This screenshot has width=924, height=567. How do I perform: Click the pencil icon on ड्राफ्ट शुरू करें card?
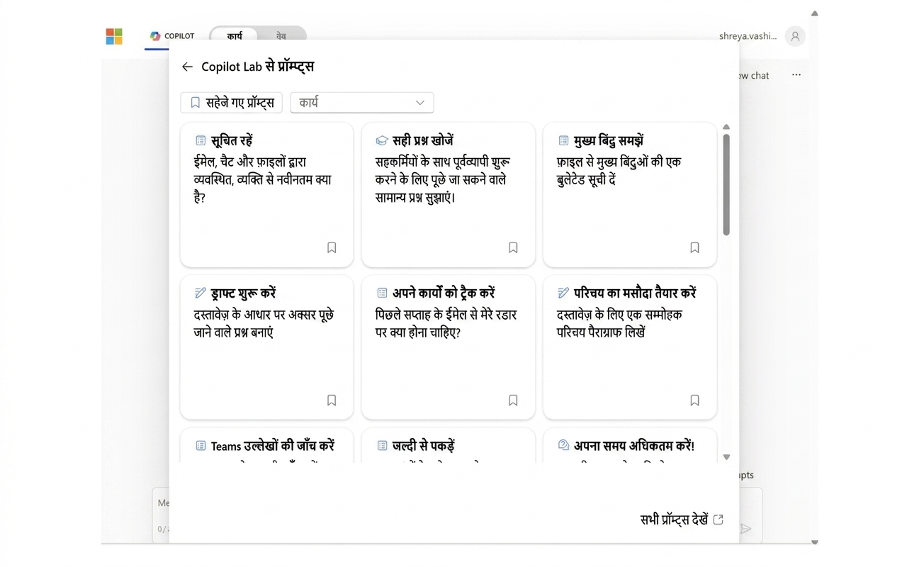tap(201, 293)
